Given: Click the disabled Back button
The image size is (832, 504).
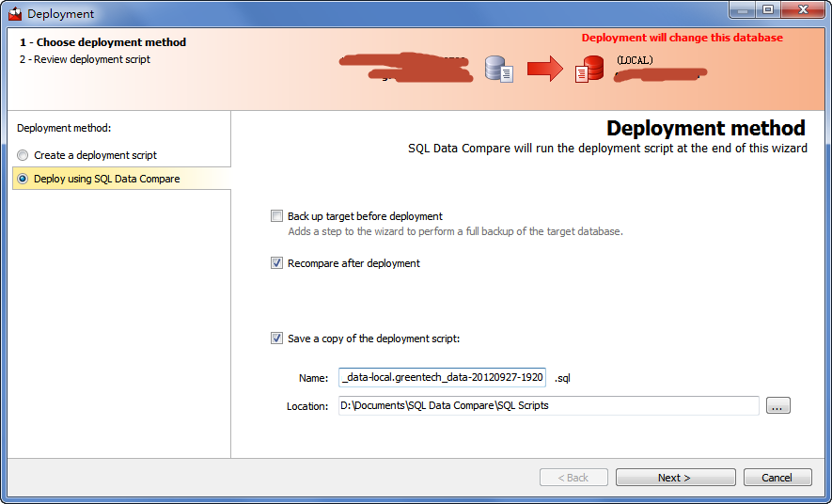Looking at the screenshot, I should tap(573, 478).
